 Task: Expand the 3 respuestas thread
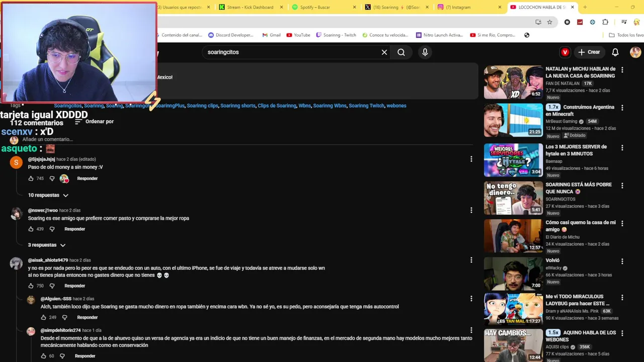pos(47,245)
